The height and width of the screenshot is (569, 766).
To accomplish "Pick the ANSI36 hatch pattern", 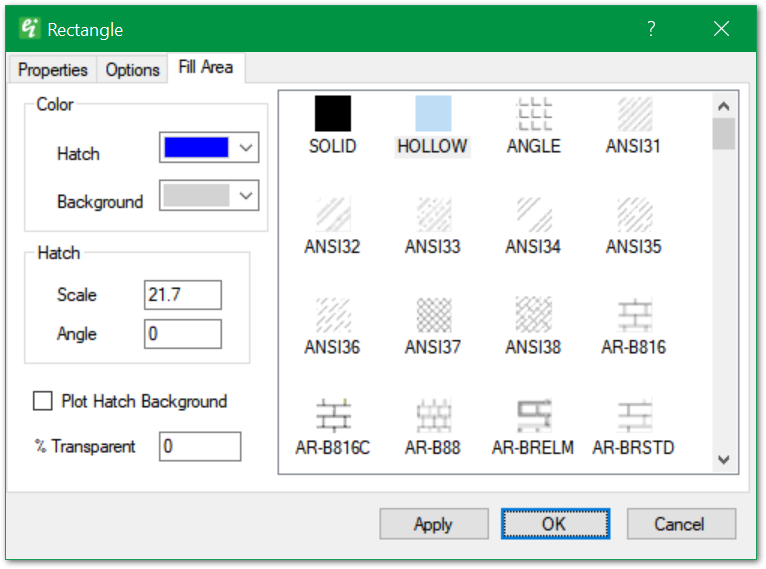I will click(333, 326).
